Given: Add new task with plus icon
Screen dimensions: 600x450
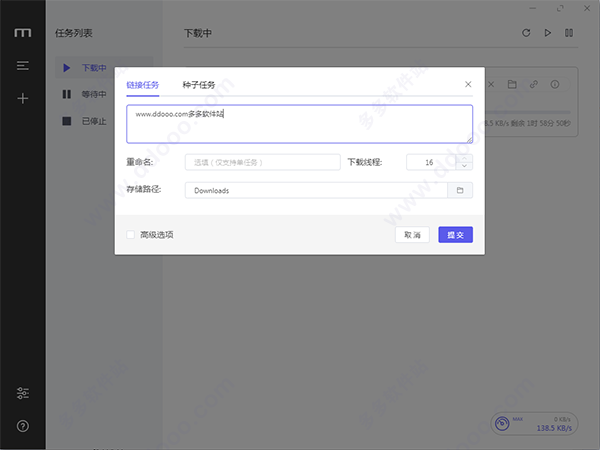Looking at the screenshot, I should 23,98.
